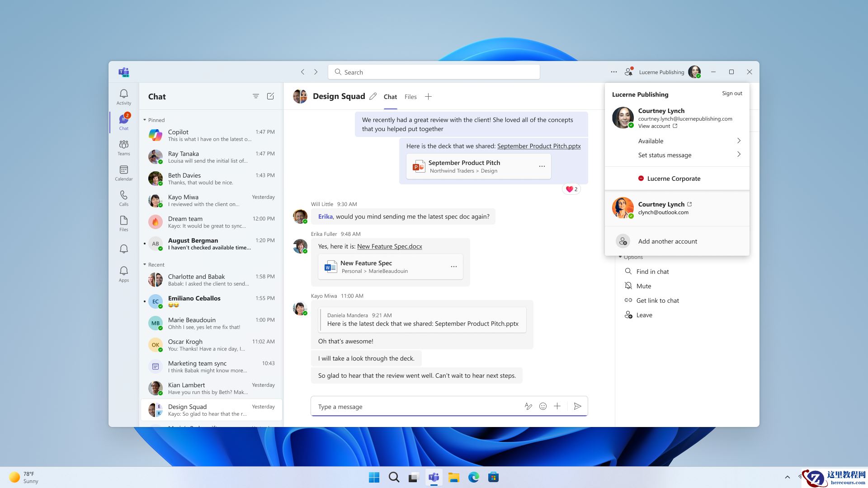Send the message with the send icon
The width and height of the screenshot is (868, 488).
[x=577, y=406]
